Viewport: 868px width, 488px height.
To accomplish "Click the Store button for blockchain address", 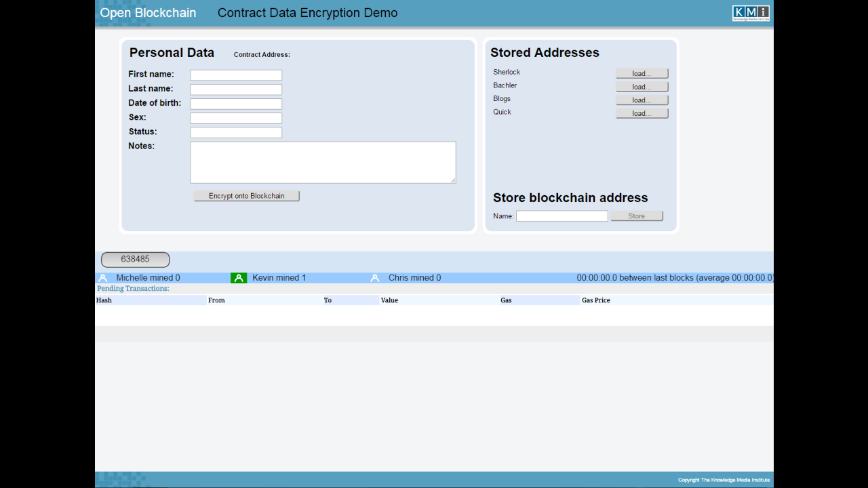I will click(636, 216).
